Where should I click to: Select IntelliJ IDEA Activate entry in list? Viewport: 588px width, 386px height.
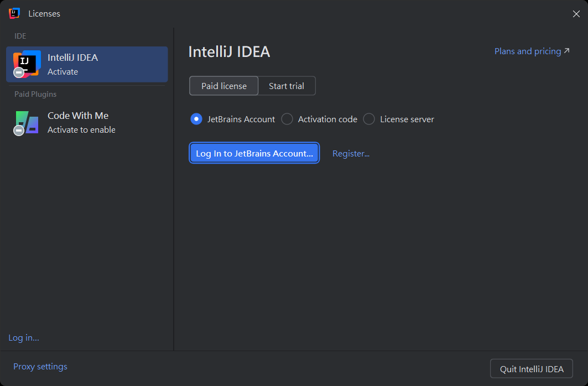pos(87,65)
